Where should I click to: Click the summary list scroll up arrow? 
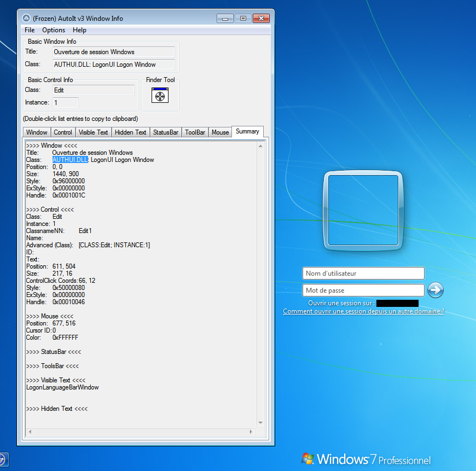[x=260, y=146]
